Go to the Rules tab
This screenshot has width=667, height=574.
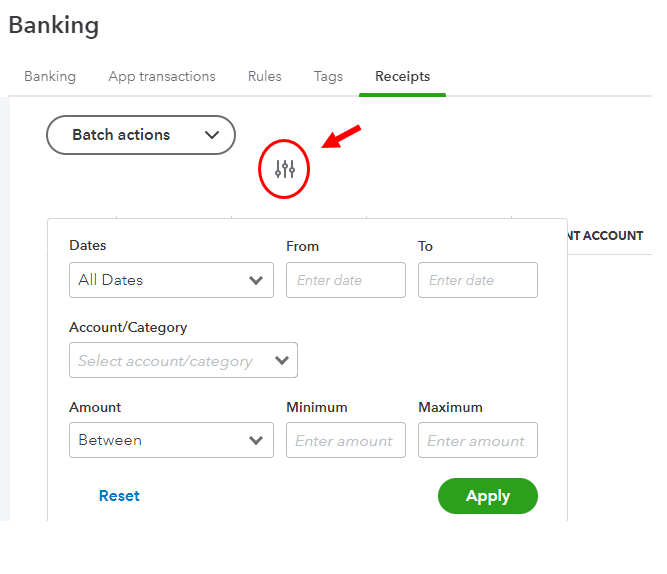tap(265, 76)
